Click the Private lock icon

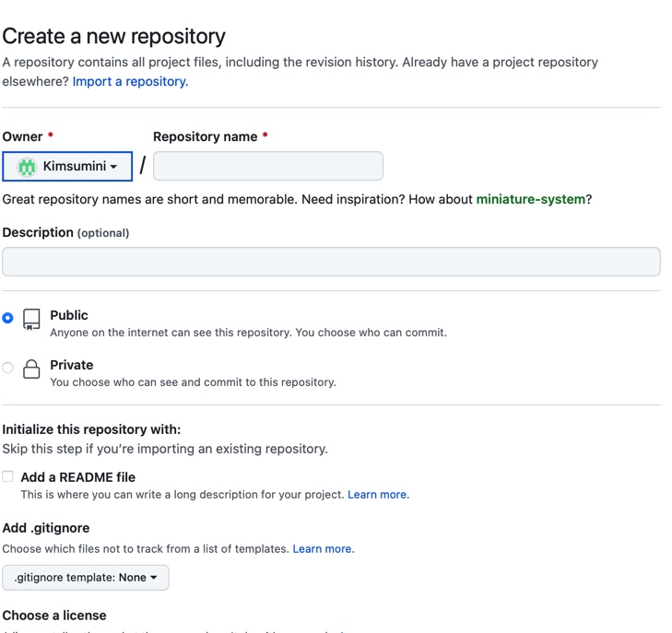coord(31,369)
